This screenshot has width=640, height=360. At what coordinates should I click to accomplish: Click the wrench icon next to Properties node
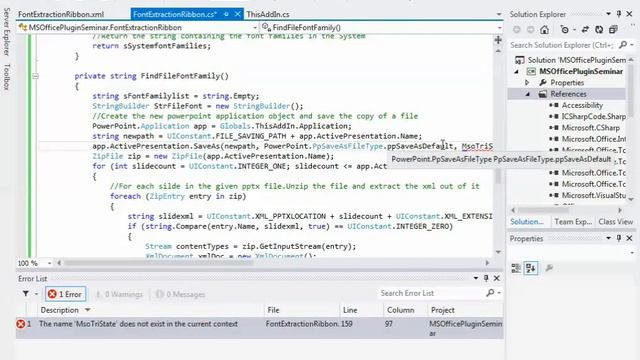click(x=542, y=82)
